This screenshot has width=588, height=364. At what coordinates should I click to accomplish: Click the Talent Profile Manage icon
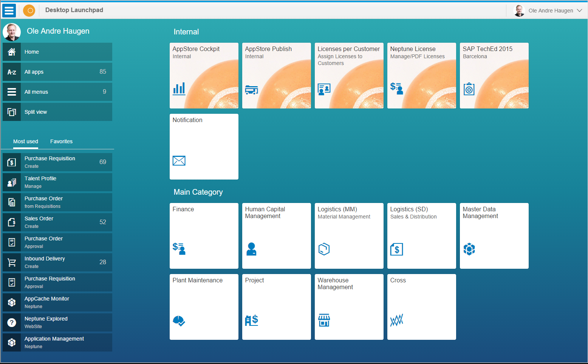pyautogui.click(x=12, y=182)
